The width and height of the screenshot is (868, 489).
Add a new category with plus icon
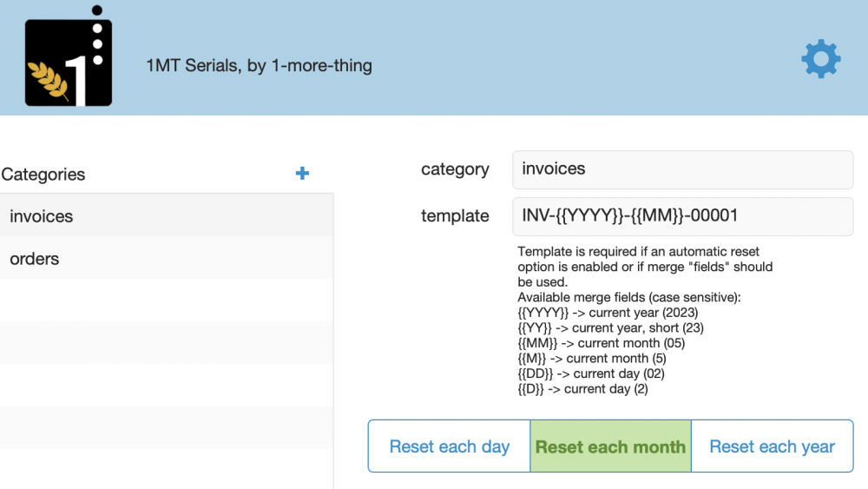302,174
